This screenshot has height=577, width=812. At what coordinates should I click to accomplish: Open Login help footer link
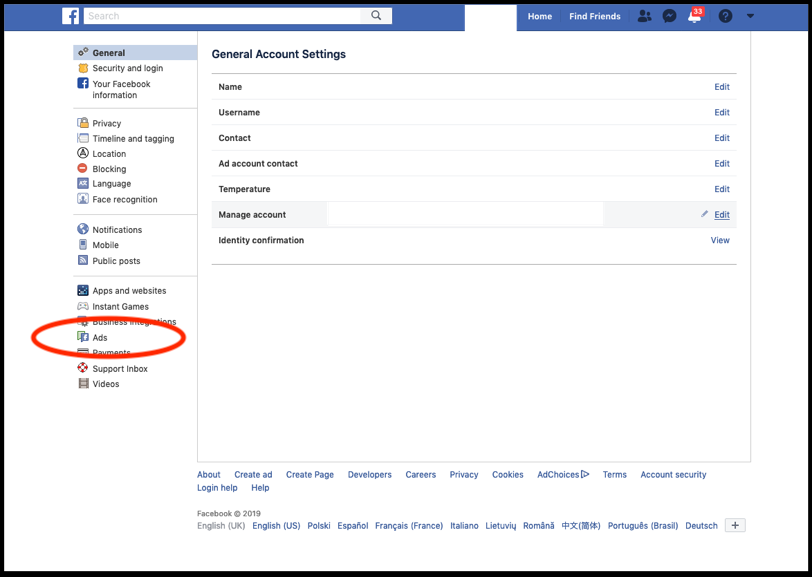(x=217, y=487)
